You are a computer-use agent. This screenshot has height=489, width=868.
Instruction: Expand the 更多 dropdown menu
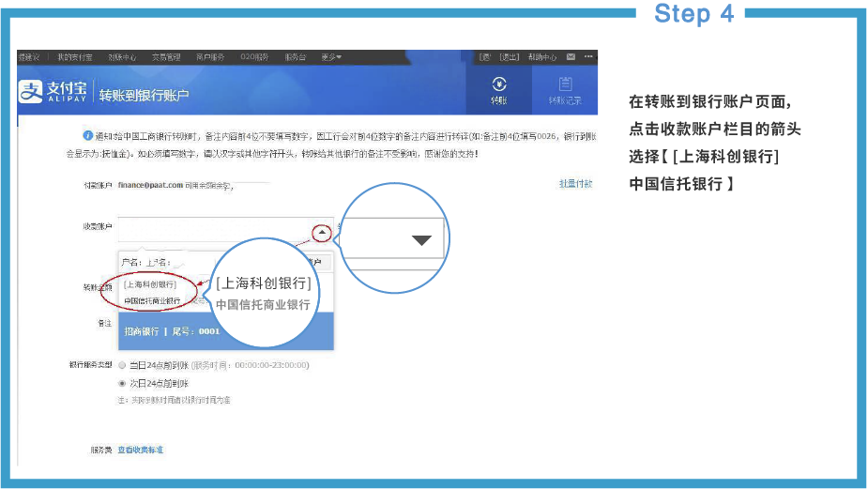(331, 57)
